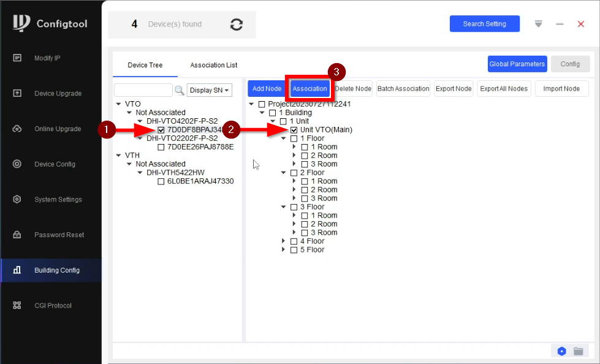Screen dimensions: 600x364
Task: Check the 7D0EE26PAJ8788E device checkbox
Action: tap(161, 147)
